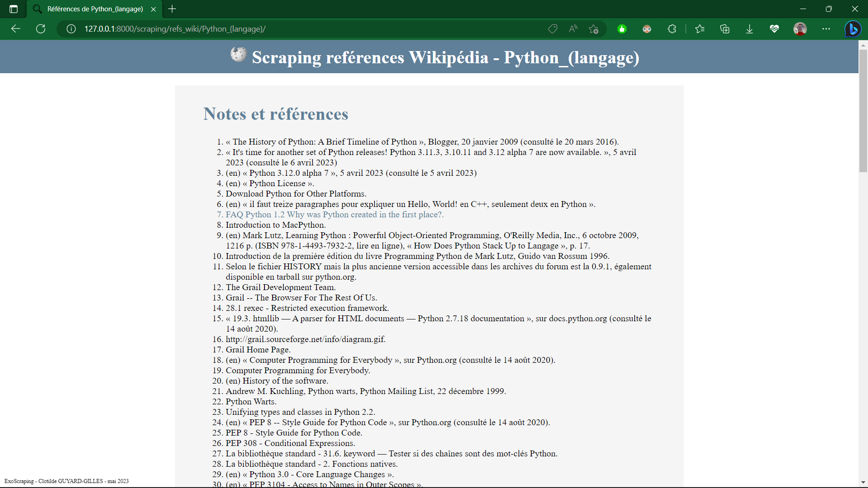Open the shopping tag feature

click(553, 29)
